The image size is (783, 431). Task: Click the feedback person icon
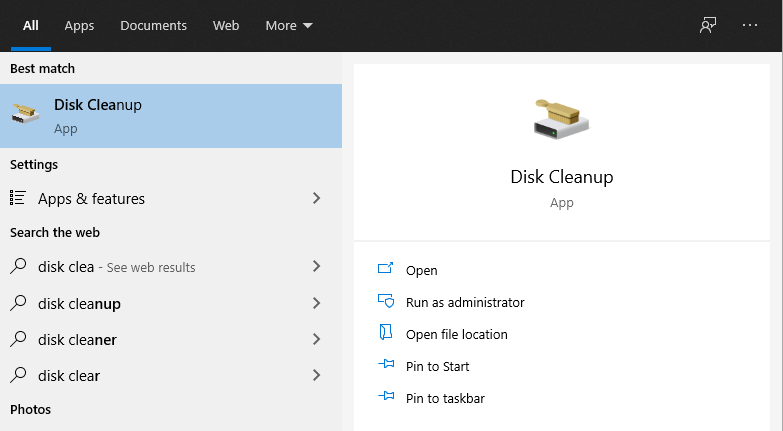point(708,25)
